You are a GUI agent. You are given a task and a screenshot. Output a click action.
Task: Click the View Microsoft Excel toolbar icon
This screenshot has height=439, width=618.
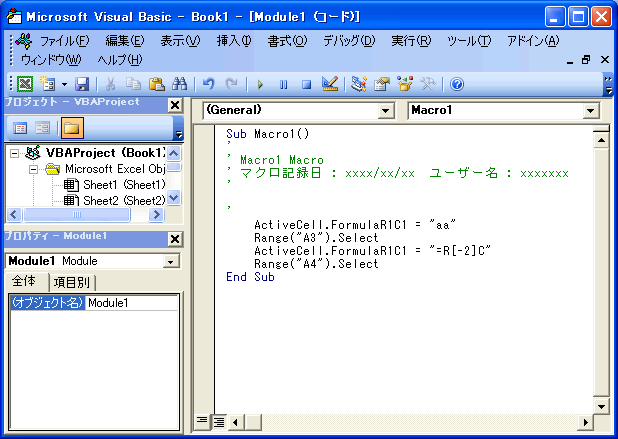pos(25,84)
